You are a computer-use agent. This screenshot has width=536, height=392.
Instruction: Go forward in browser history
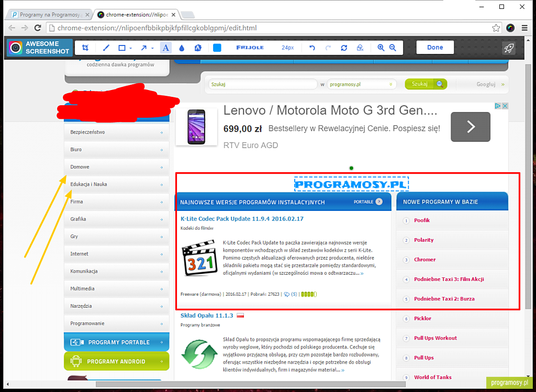pos(25,28)
